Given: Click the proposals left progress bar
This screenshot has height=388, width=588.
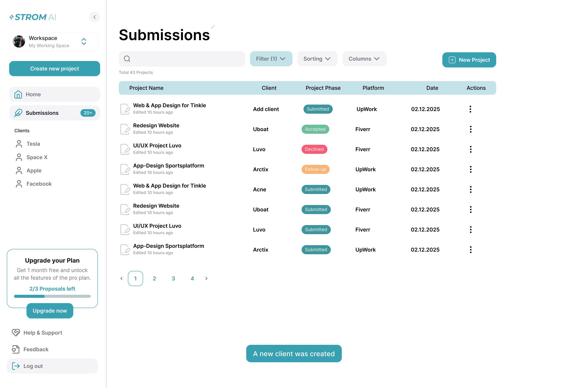Looking at the screenshot, I should 52,296.
